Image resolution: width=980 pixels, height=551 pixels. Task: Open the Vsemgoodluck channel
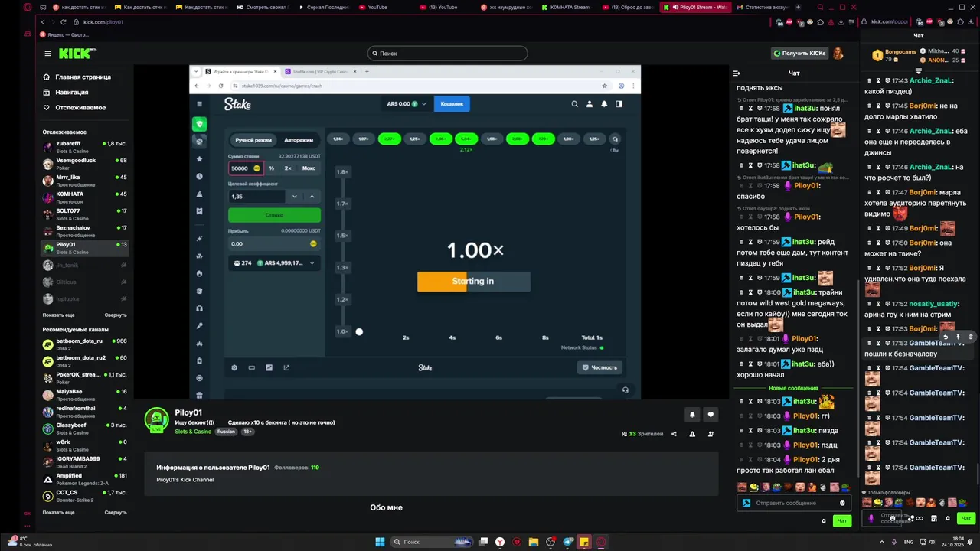point(84,164)
